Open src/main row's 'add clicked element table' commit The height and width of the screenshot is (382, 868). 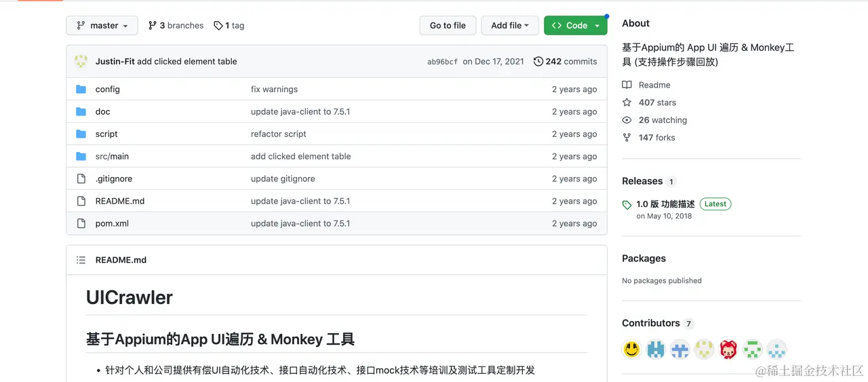(301, 156)
